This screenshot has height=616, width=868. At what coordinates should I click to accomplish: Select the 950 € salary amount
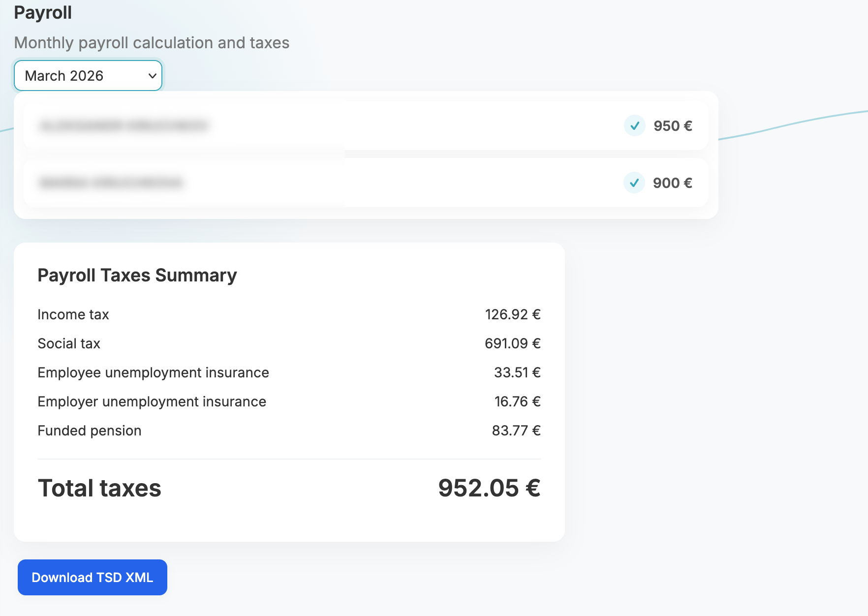pyautogui.click(x=672, y=126)
